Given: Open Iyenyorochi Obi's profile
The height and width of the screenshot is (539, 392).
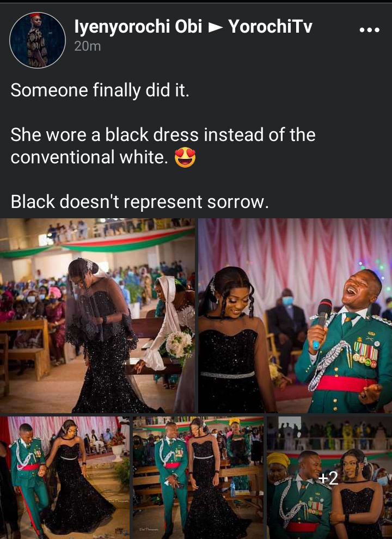Looking at the screenshot, I should [x=138, y=27].
